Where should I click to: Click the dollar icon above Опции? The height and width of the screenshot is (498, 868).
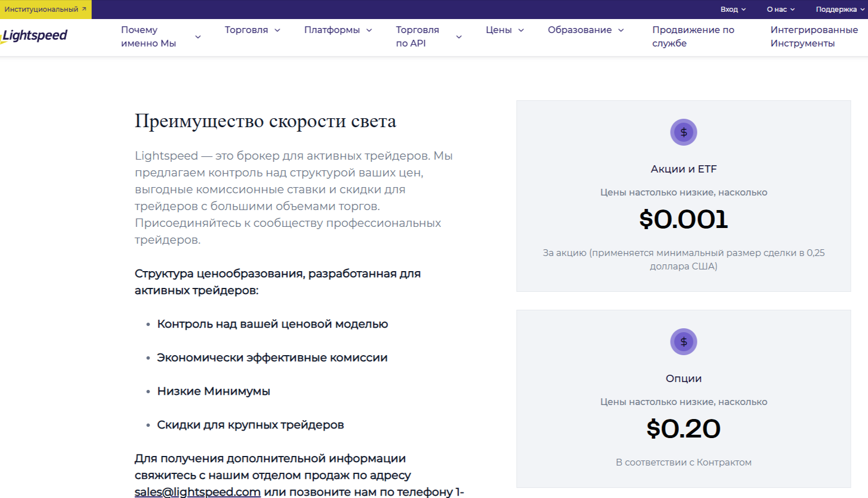[x=683, y=342]
